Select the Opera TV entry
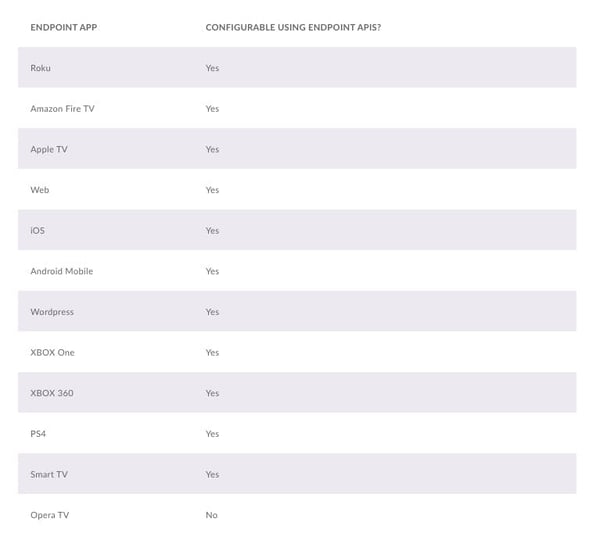The height and width of the screenshot is (540, 600). point(50,515)
